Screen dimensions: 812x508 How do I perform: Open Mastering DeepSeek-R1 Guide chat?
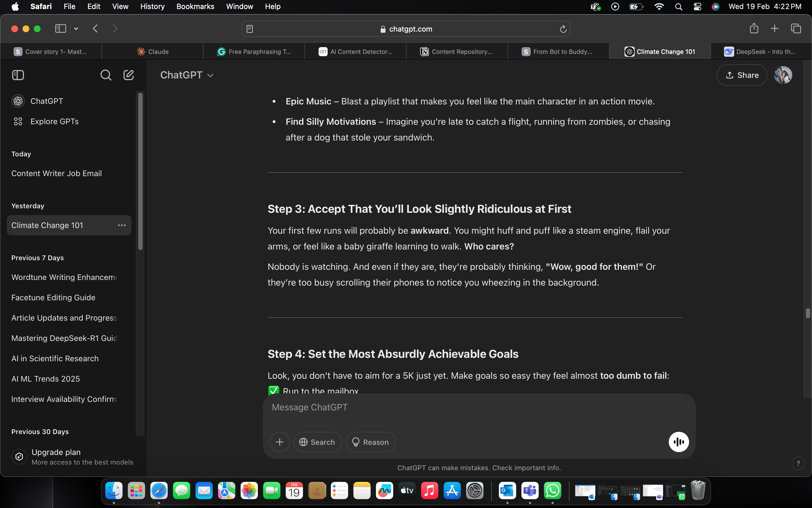point(69,338)
